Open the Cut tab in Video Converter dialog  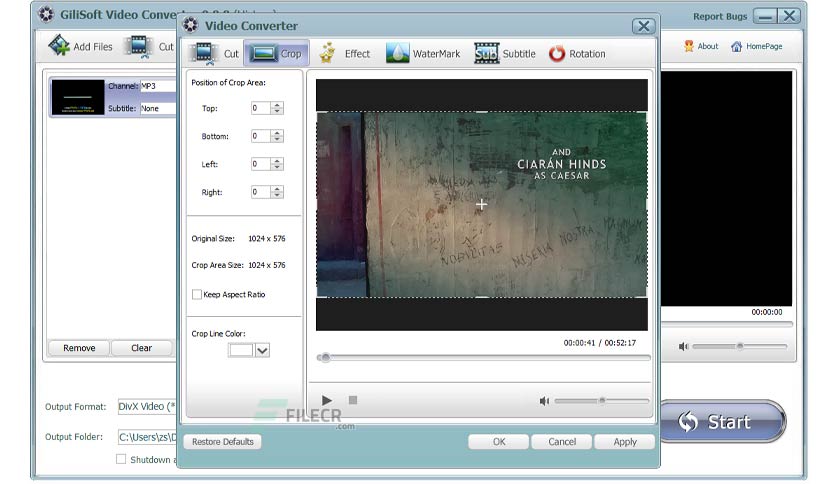pos(215,53)
